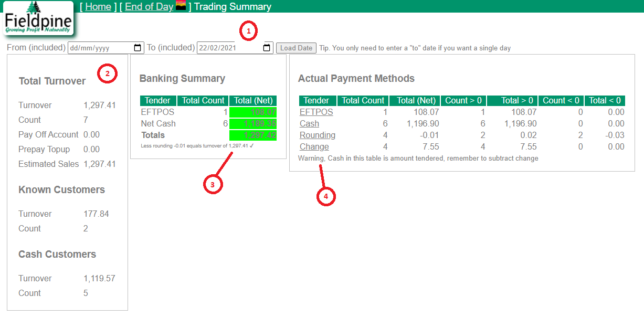Select green Net Cash total 1,189.35

(254, 123)
